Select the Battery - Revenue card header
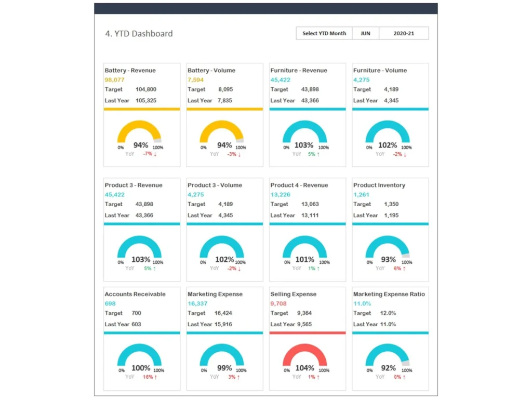The height and width of the screenshot is (399, 532). tap(129, 70)
